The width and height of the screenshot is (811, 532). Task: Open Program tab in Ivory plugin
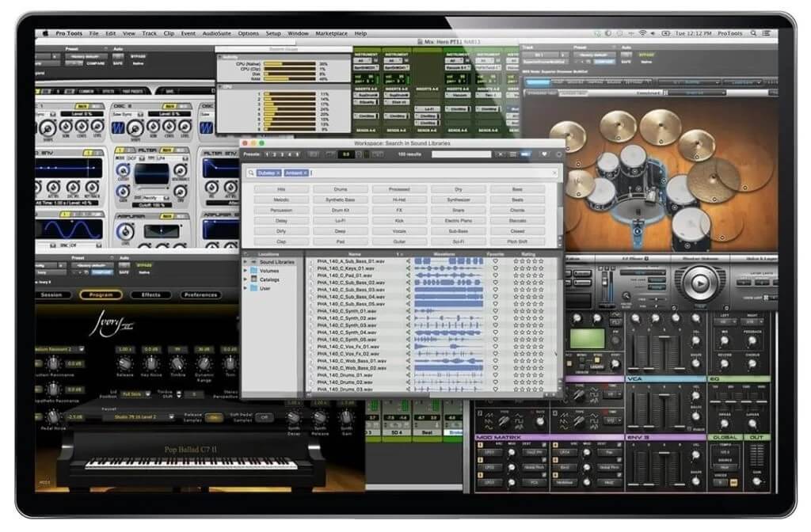pos(101,294)
